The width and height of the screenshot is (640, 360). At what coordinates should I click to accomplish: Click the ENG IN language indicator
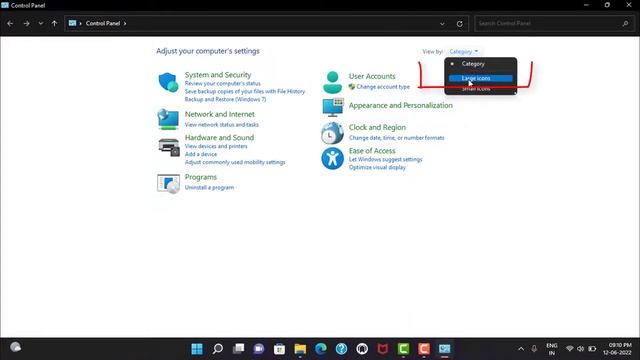551,349
